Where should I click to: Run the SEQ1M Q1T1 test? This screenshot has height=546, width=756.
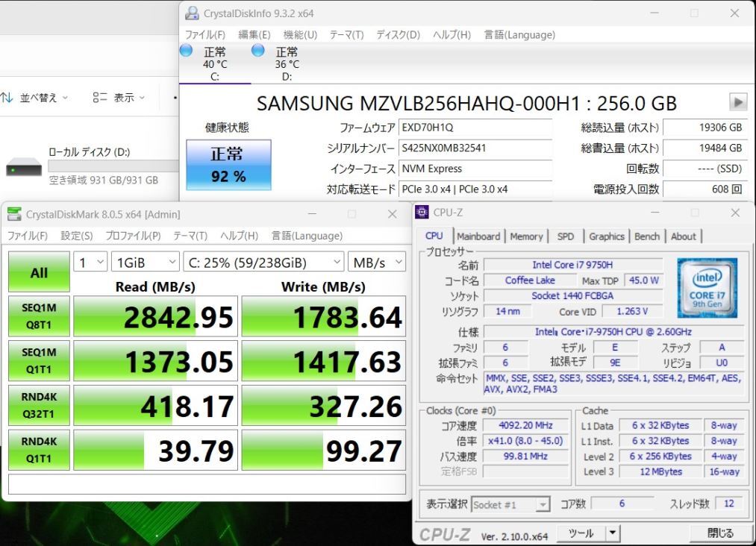coord(39,361)
